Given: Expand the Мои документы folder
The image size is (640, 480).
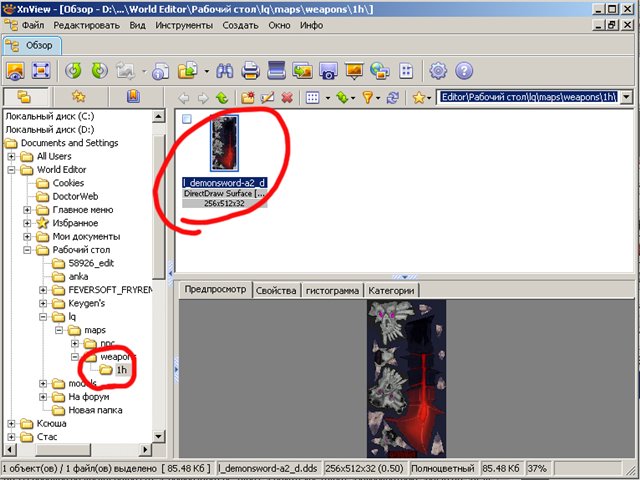Looking at the screenshot, I should coord(27,237).
